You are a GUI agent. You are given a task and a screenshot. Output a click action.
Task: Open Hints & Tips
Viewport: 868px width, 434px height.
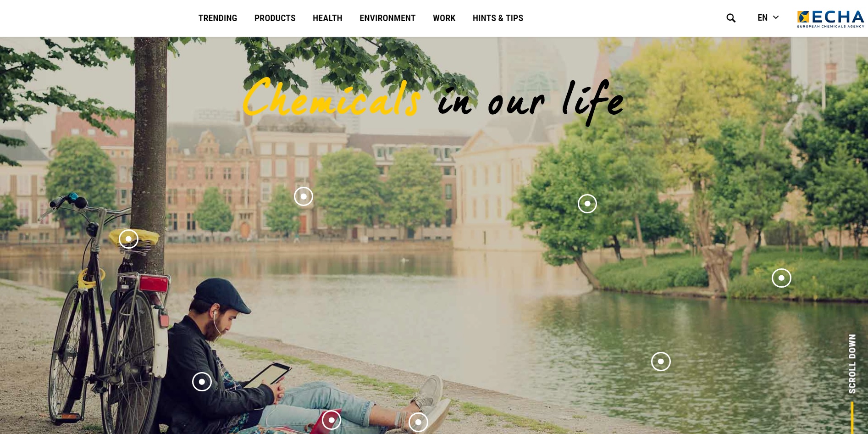pos(498,18)
